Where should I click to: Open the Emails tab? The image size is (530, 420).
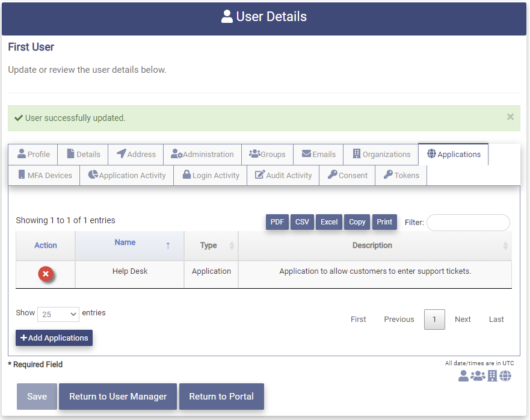click(318, 154)
